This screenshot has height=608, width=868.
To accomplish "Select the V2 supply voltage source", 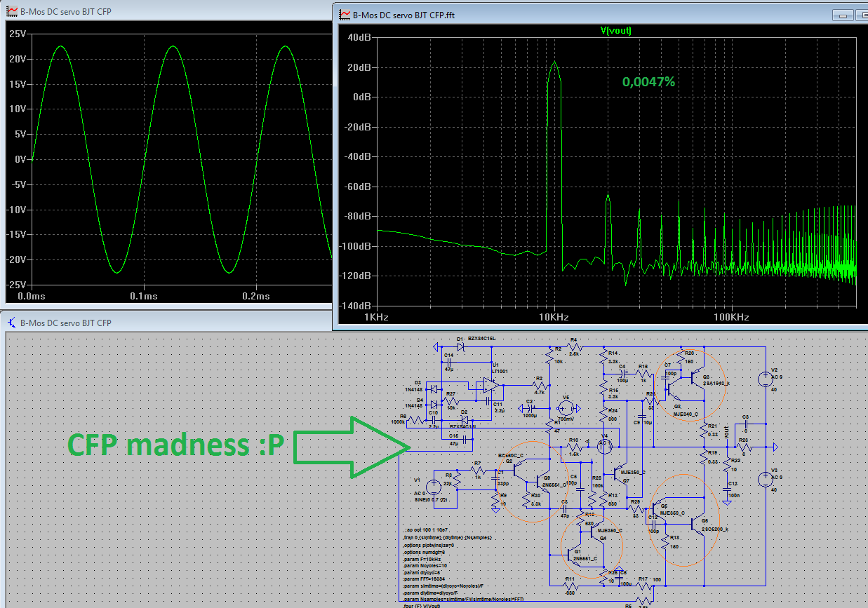I will tap(766, 379).
